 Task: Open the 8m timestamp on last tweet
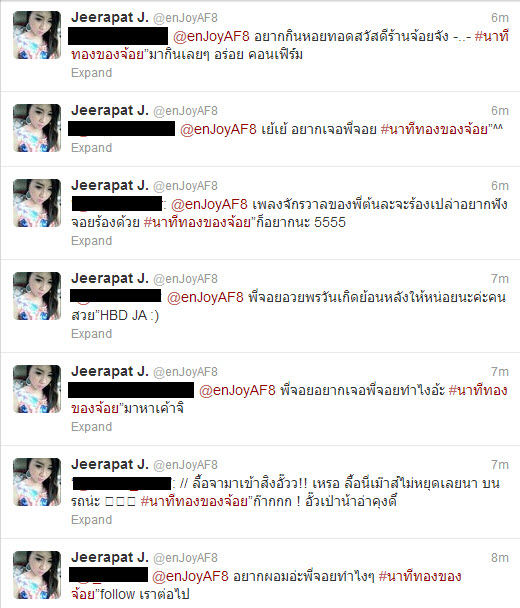click(x=500, y=558)
